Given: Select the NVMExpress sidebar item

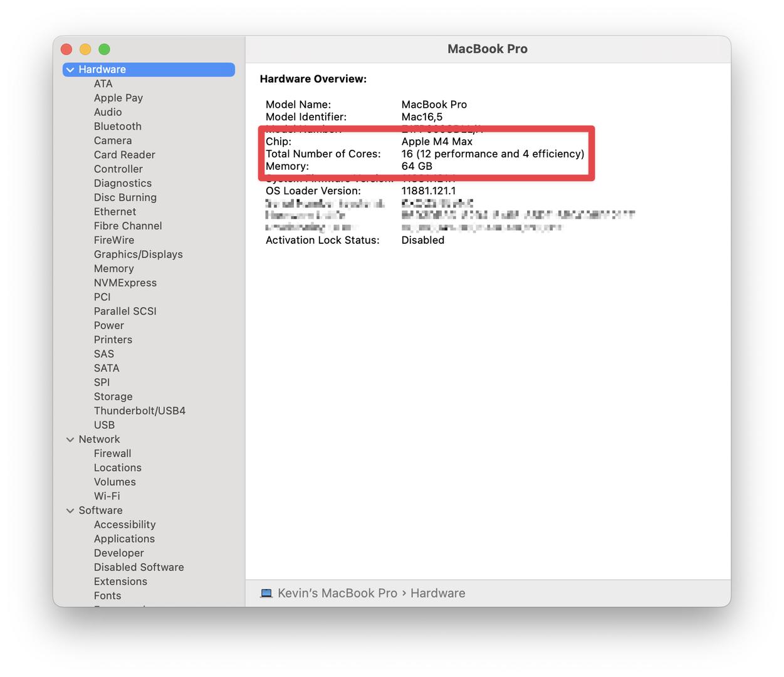Looking at the screenshot, I should tap(125, 283).
